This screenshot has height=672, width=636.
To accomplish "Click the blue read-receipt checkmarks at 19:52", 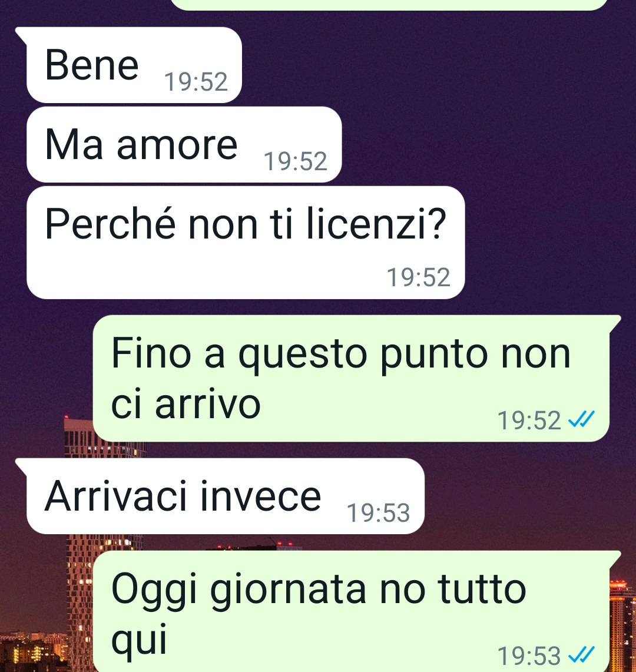I will (582, 419).
